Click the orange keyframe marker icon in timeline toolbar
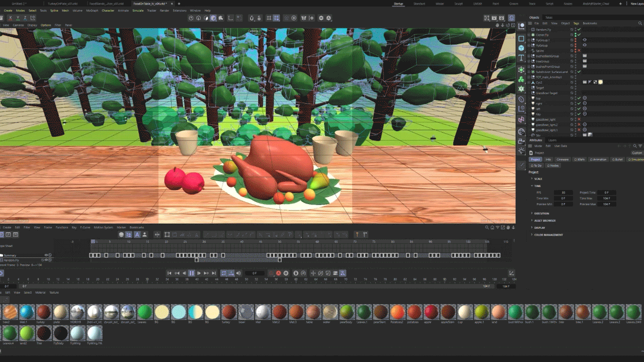 (357, 234)
